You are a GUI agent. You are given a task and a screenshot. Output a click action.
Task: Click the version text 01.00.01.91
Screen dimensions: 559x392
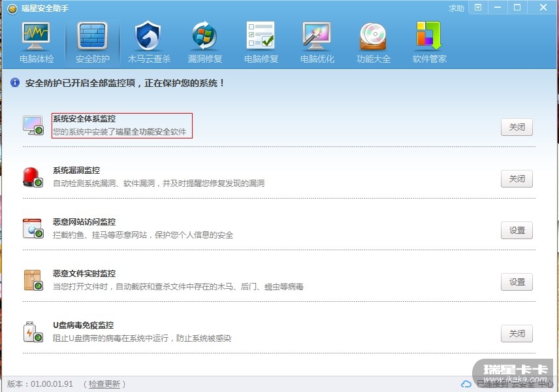coord(52,384)
